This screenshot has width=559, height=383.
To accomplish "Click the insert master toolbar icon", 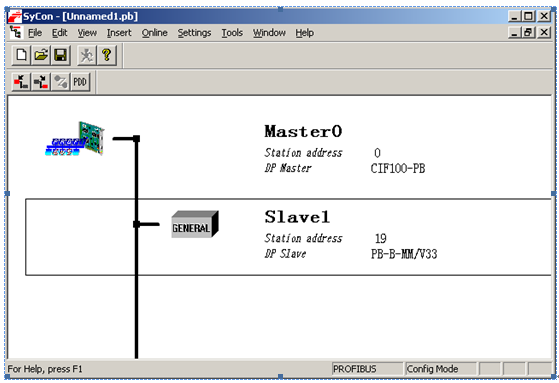I will (x=21, y=82).
